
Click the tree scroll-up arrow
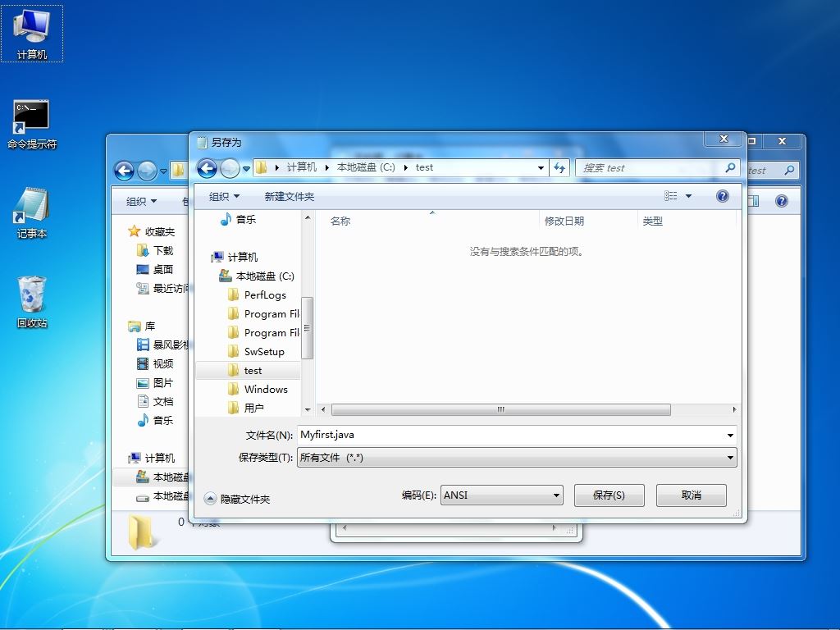click(x=308, y=217)
